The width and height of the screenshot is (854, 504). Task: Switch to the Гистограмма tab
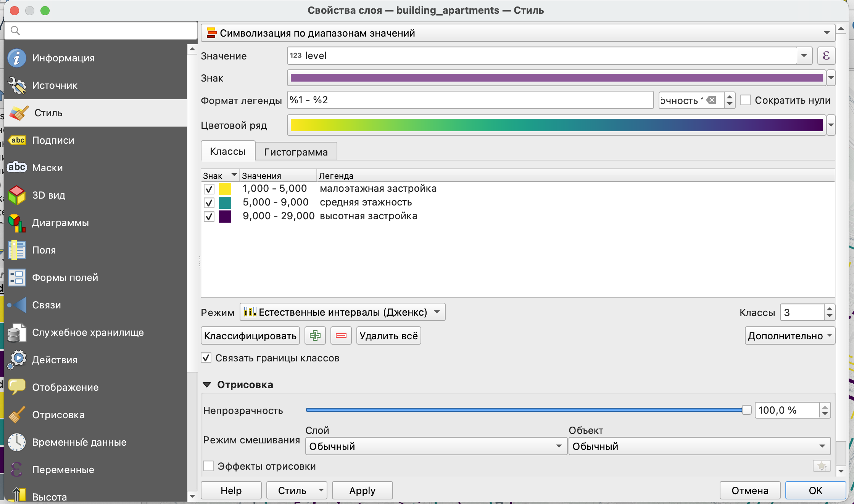coord(296,152)
